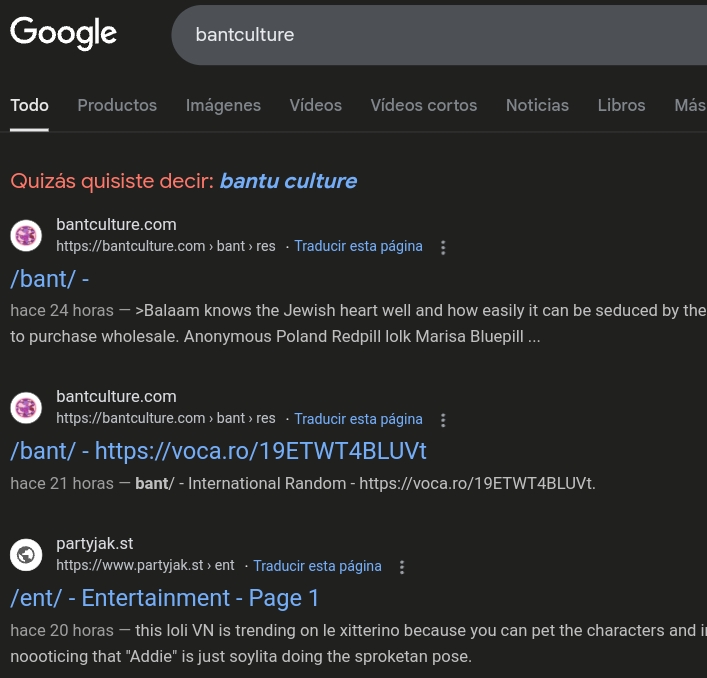Switch to the Productos tab
The image size is (707, 678).
click(117, 105)
